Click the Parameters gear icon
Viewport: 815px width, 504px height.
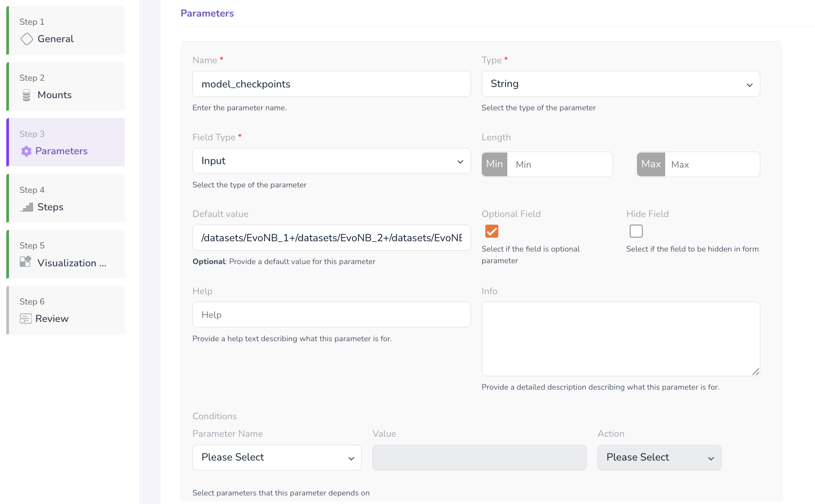(26, 151)
